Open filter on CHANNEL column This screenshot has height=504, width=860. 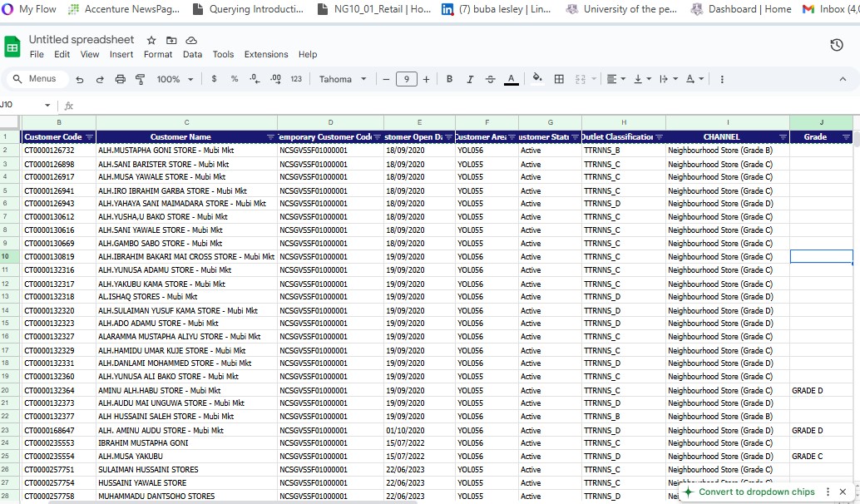pyautogui.click(x=783, y=137)
